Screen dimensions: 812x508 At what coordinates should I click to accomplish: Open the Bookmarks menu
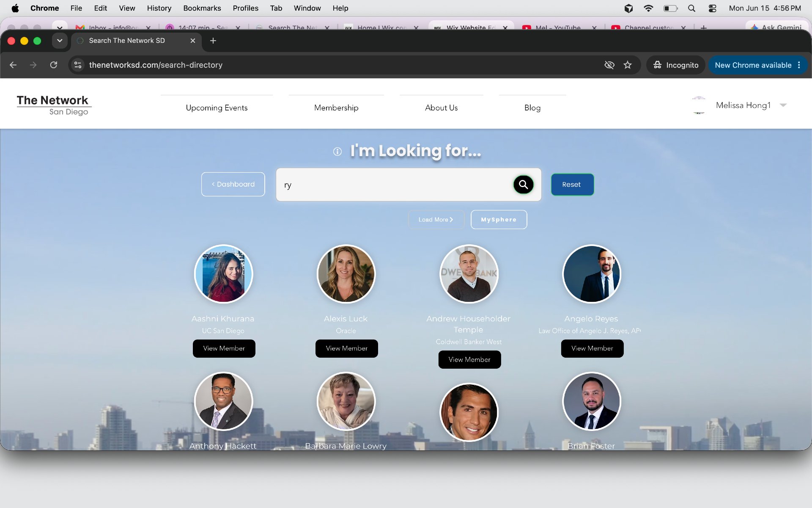coord(202,8)
